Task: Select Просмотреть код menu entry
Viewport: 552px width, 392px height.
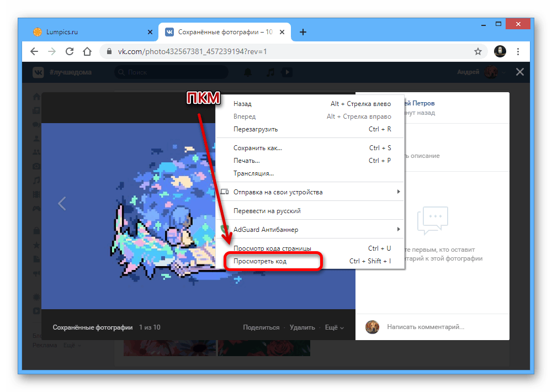Action: (310, 261)
